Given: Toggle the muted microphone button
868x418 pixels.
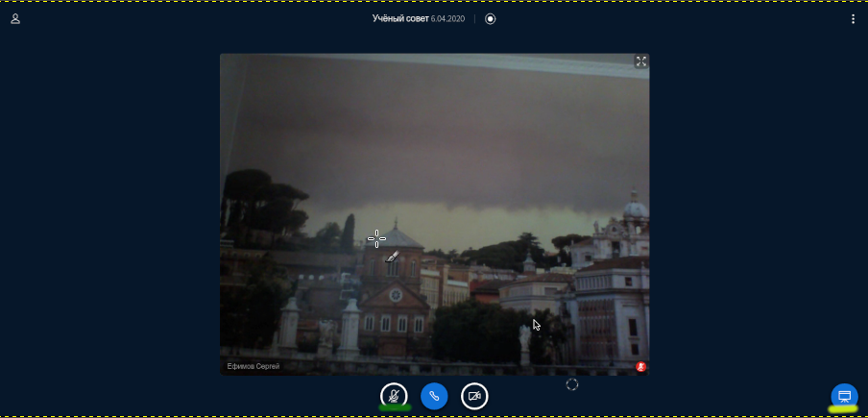Looking at the screenshot, I should click(394, 397).
